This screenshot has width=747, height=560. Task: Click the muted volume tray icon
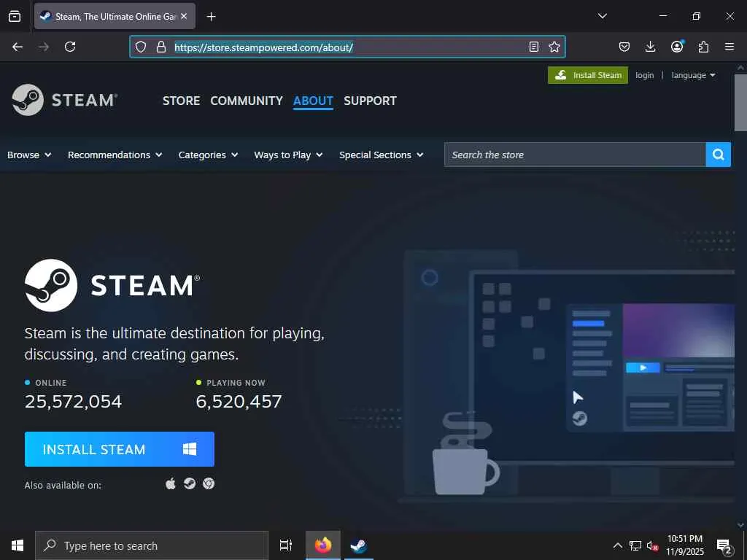click(652, 545)
